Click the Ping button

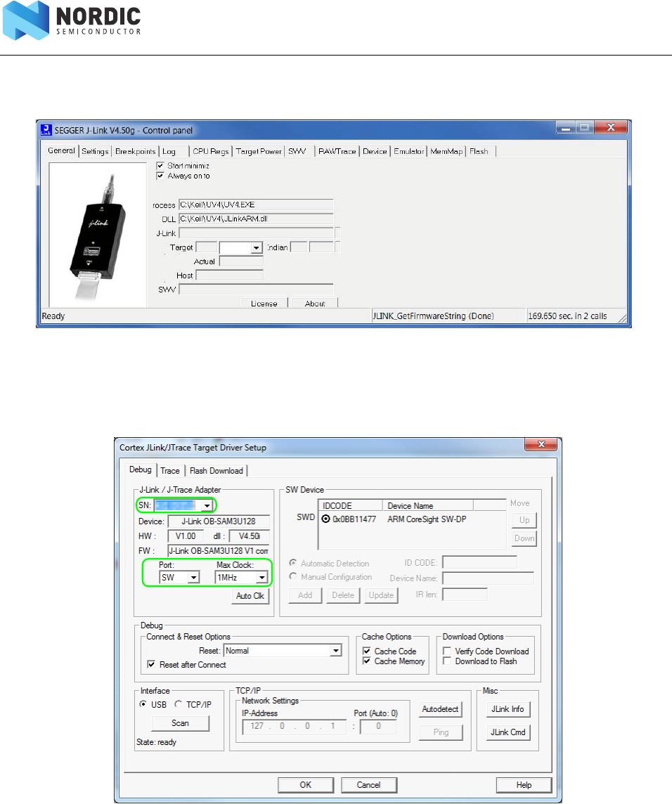pos(441,732)
